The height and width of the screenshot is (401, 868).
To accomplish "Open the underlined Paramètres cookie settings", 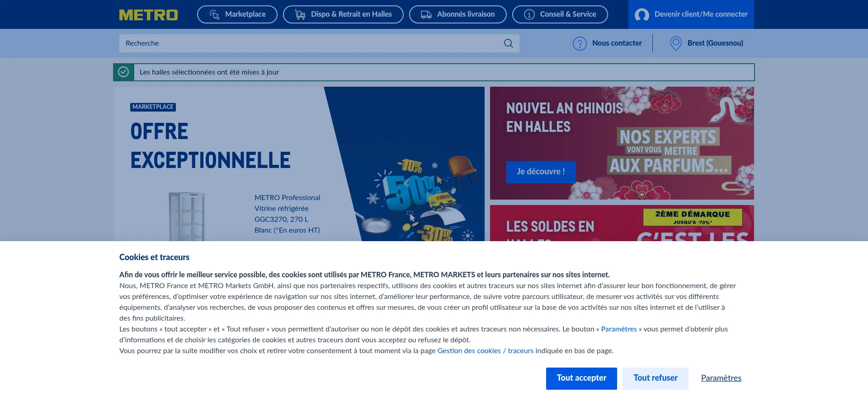I will pos(721,378).
